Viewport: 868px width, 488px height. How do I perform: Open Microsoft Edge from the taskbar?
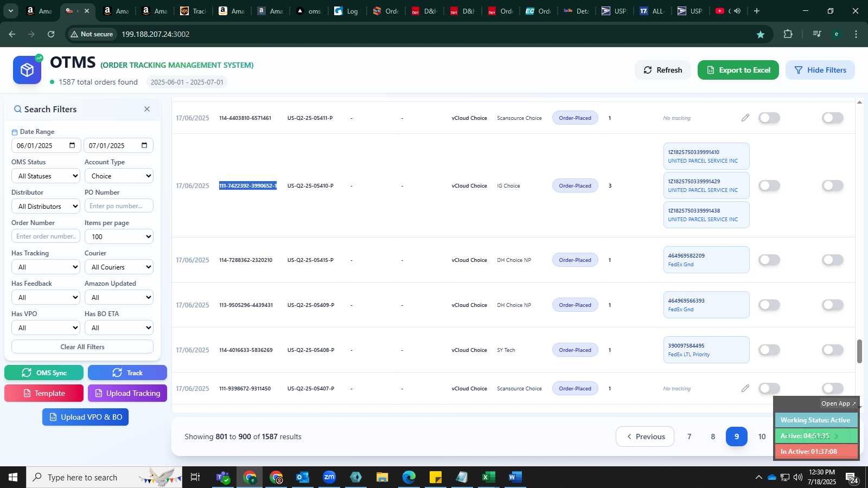(409, 477)
